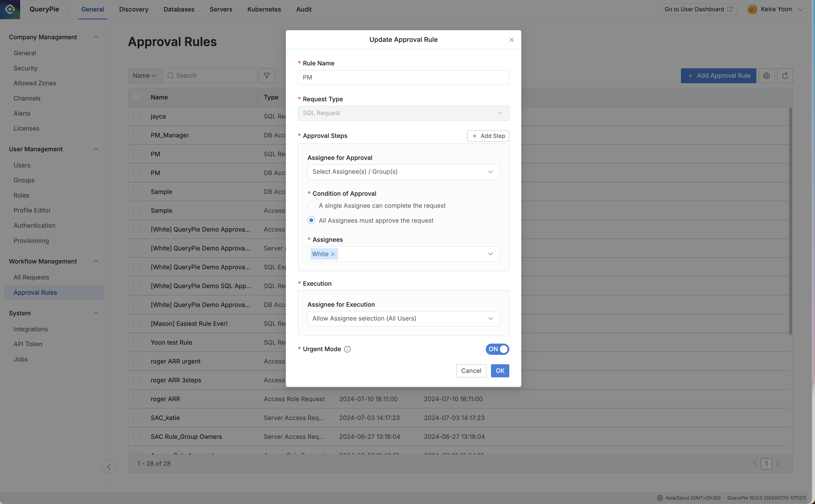Collapse the Workflow Management section
This screenshot has height=504, width=815.
(x=96, y=261)
